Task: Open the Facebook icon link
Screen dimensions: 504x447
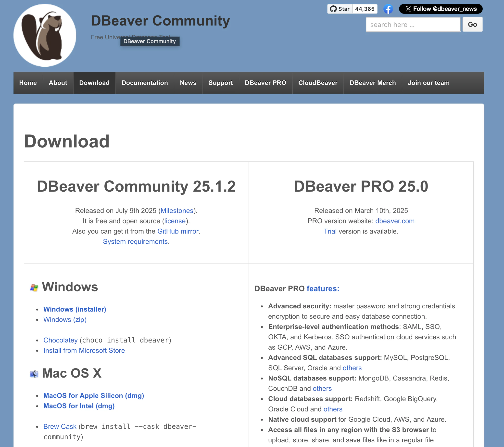Action: click(x=388, y=9)
